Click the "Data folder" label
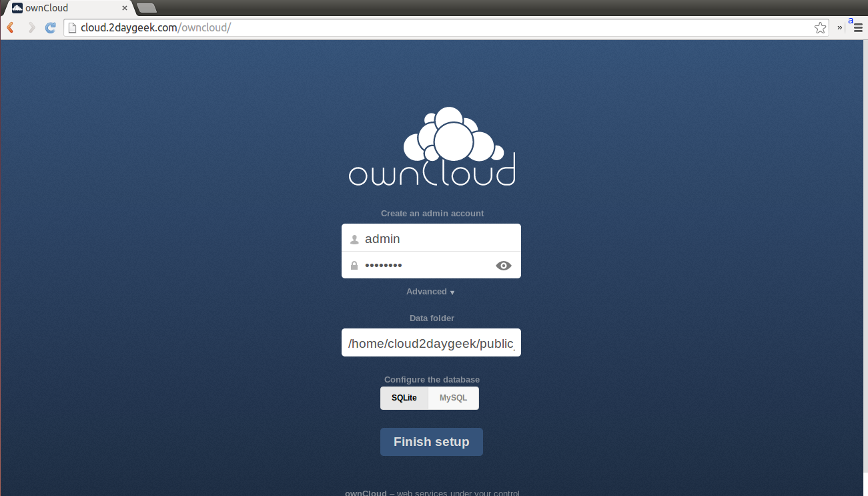The height and width of the screenshot is (496, 868). [x=432, y=318]
